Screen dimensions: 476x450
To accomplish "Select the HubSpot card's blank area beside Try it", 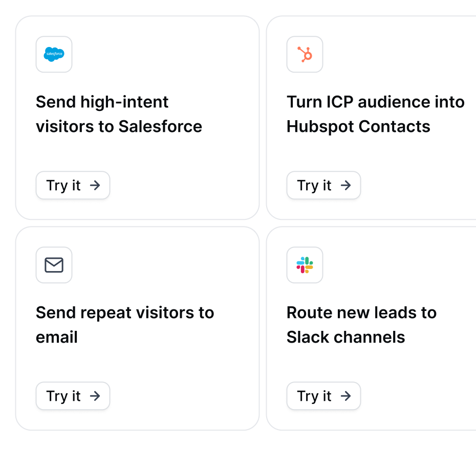I will coord(420,185).
